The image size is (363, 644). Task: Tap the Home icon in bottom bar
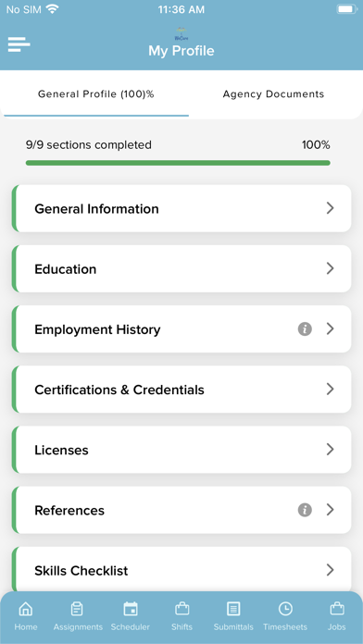coord(26,609)
